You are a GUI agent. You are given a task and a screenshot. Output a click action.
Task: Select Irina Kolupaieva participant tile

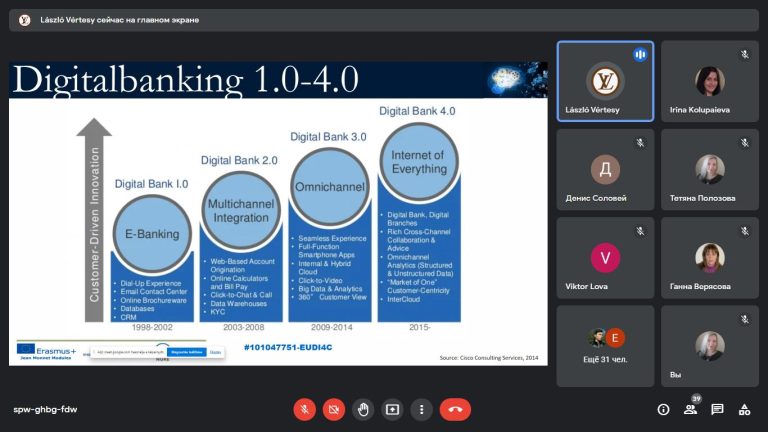click(x=710, y=81)
